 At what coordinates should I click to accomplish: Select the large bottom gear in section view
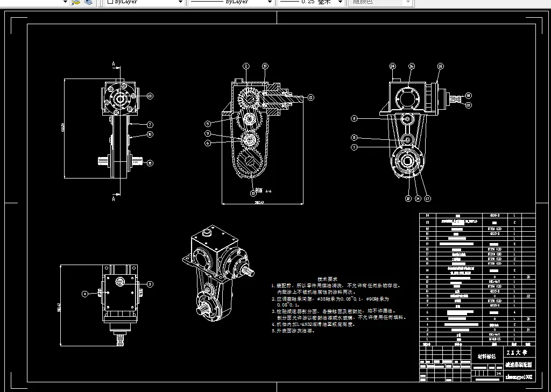tap(250, 162)
